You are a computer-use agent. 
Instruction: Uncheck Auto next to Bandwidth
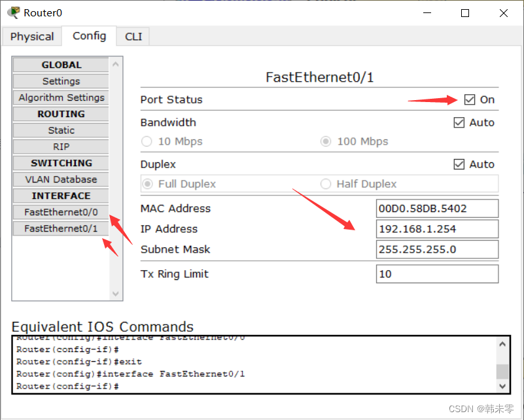(x=459, y=122)
